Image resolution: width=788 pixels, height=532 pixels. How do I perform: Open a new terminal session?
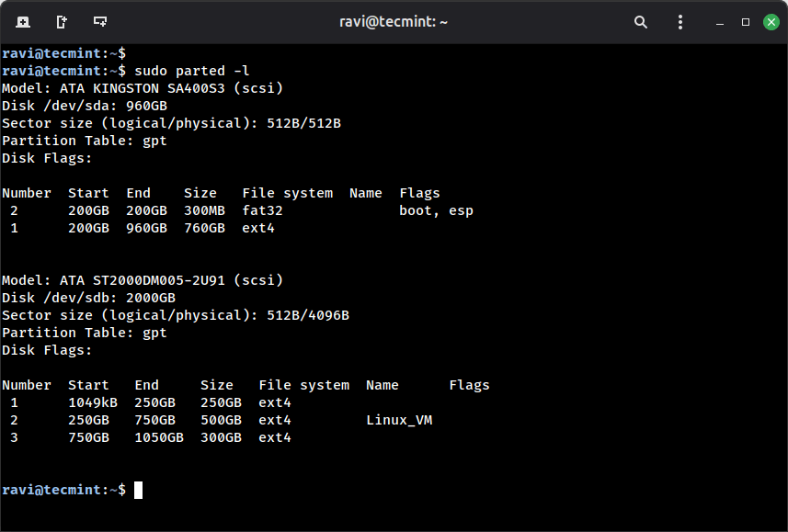(x=23, y=22)
